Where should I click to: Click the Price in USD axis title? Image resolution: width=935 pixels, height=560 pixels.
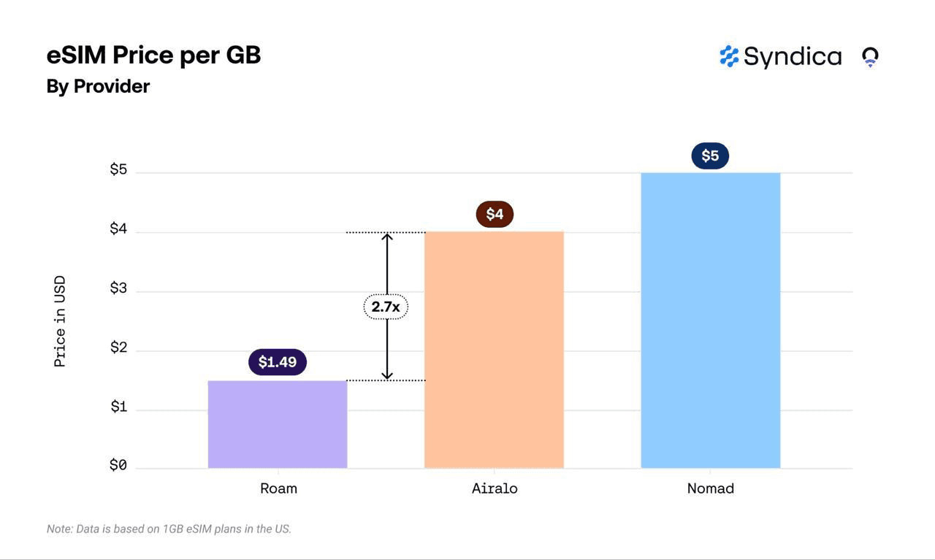click(x=60, y=321)
